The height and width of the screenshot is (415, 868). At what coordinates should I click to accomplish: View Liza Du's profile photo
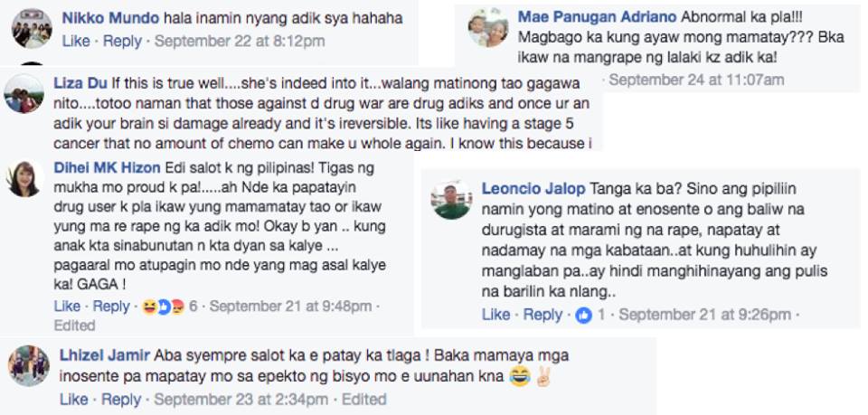(24, 93)
